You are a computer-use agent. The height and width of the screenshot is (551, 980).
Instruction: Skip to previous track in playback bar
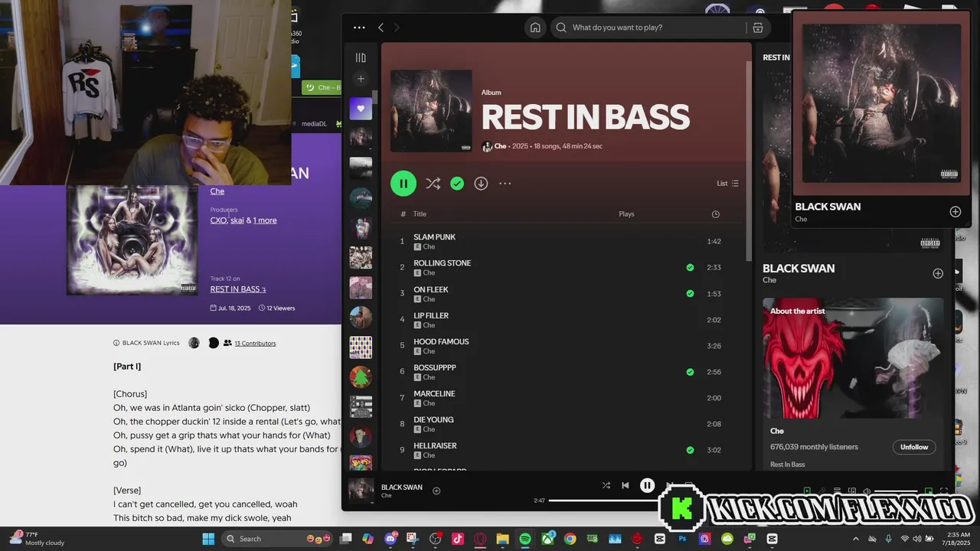point(626,485)
